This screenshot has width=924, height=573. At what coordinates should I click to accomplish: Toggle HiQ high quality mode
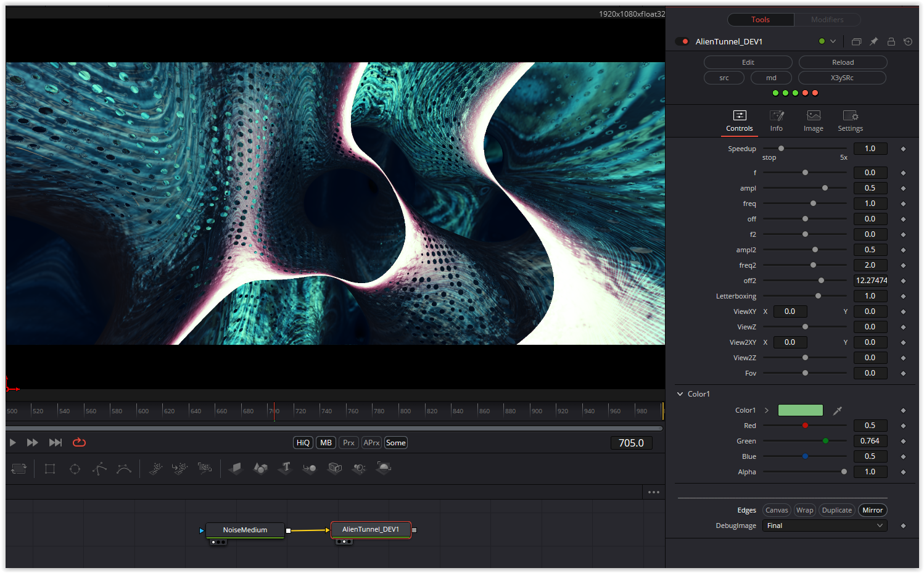click(x=303, y=443)
